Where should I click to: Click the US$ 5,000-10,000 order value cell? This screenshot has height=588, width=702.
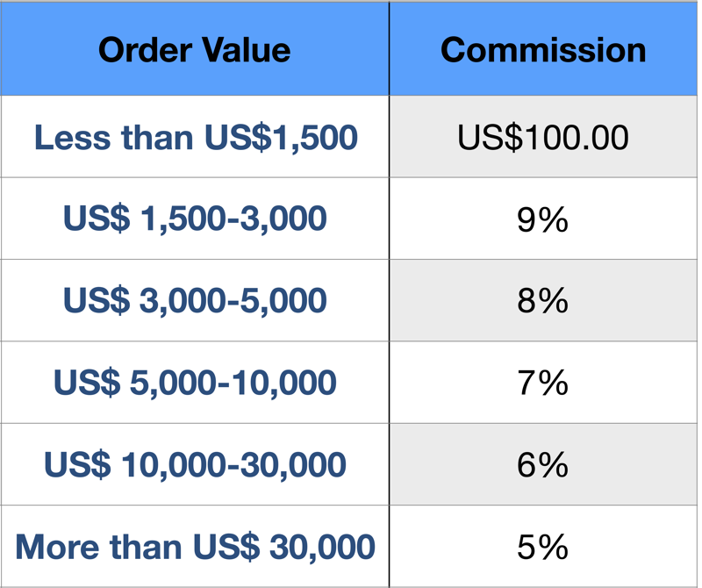point(195,383)
